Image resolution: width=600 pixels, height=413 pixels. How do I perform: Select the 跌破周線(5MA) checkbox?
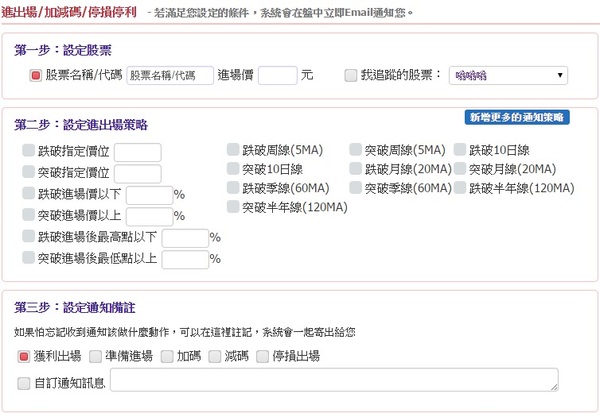click(x=233, y=150)
